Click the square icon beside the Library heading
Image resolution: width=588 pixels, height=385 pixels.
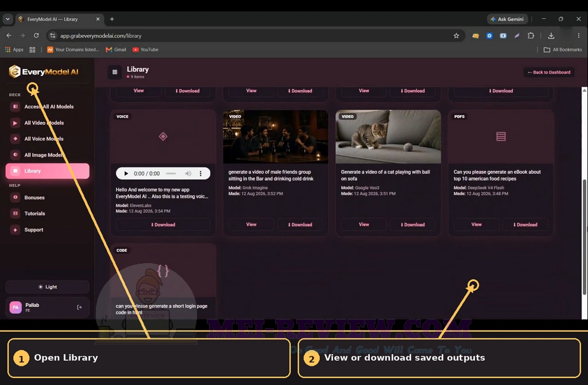tap(115, 72)
